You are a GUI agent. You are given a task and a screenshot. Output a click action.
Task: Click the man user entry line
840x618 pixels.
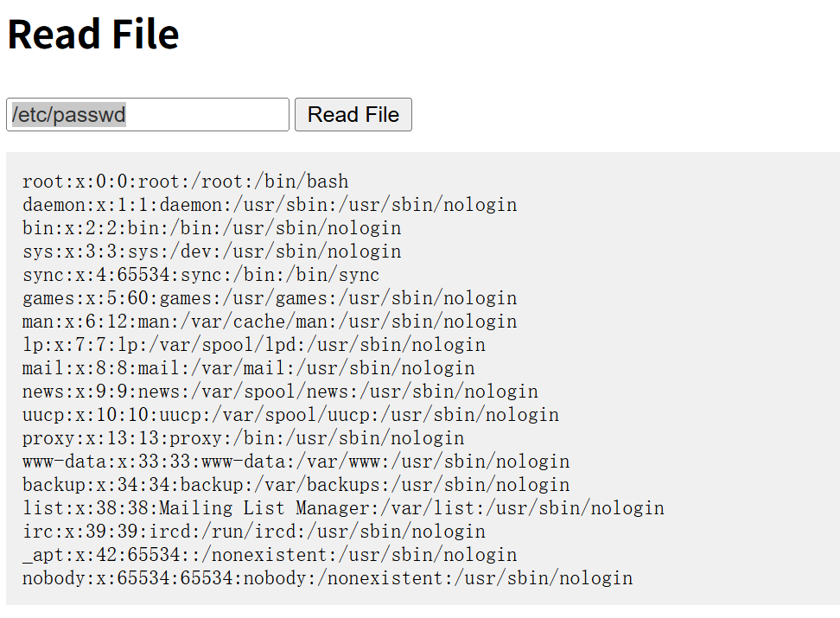point(269,322)
